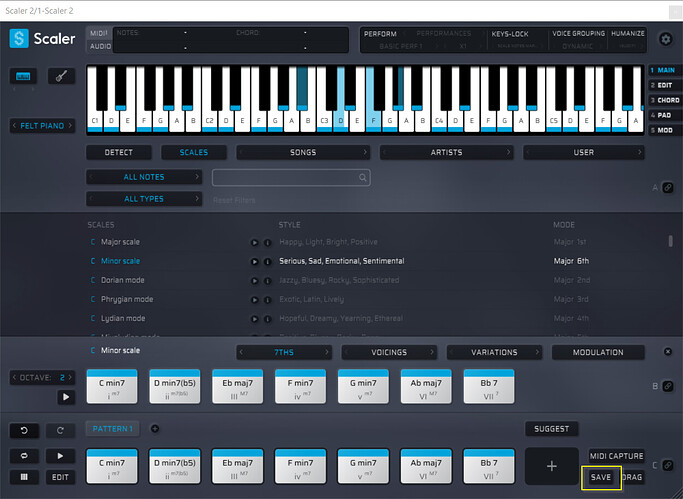Toggle loop playback for pattern
Screen dimensions: 683x499
tap(24, 456)
